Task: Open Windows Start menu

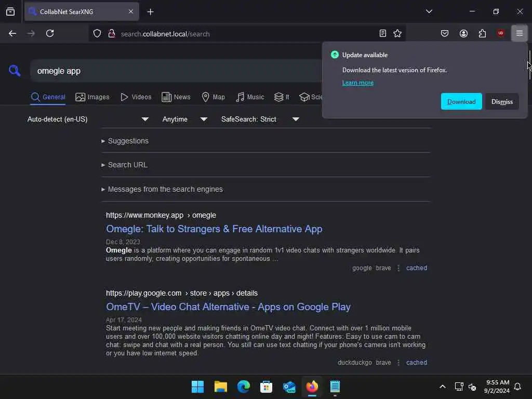Action: tap(197, 387)
